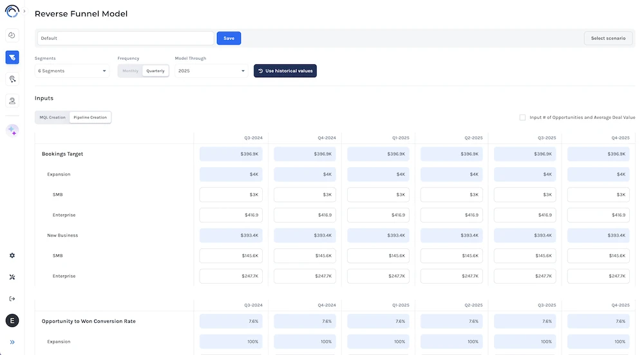Open the settings gear in the sidebar

coord(12,255)
